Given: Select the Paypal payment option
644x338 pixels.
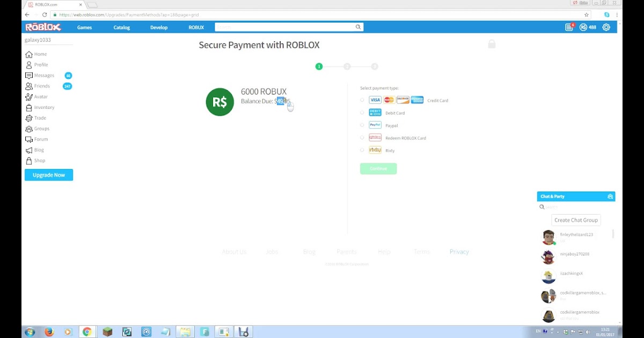Looking at the screenshot, I should (x=362, y=125).
